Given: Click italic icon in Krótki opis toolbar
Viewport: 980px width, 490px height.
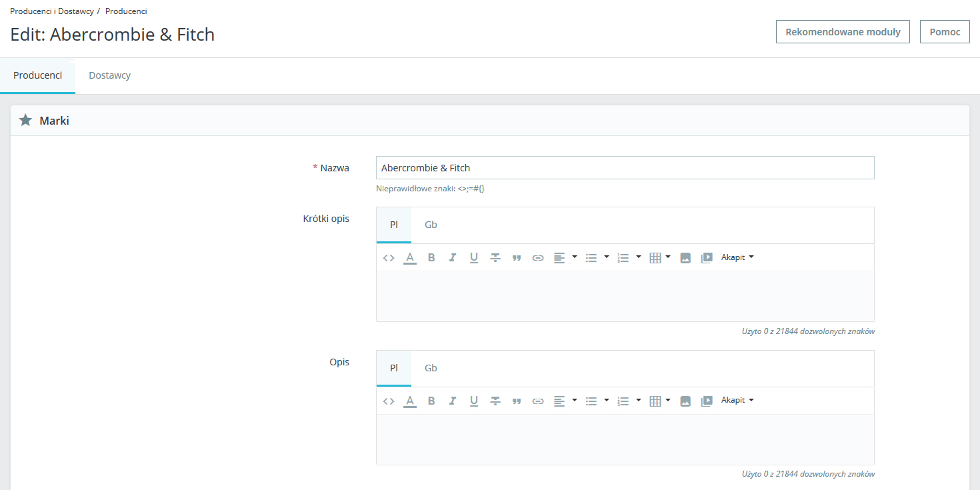Looking at the screenshot, I should 453,257.
